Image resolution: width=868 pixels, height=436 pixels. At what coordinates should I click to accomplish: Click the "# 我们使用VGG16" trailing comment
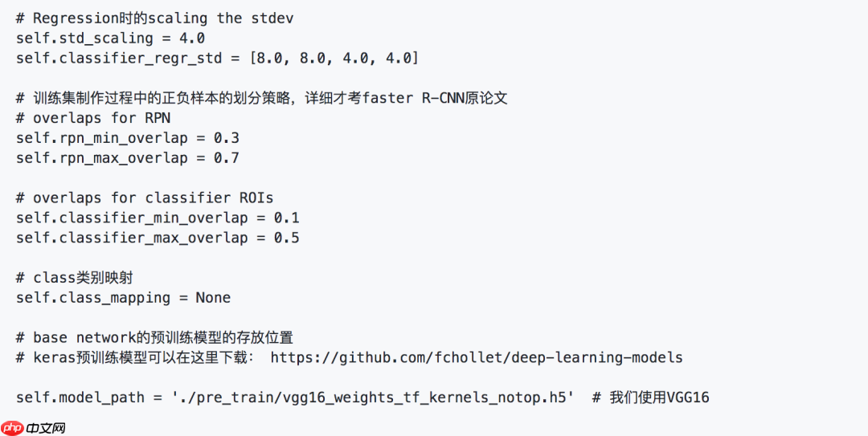click(651, 397)
